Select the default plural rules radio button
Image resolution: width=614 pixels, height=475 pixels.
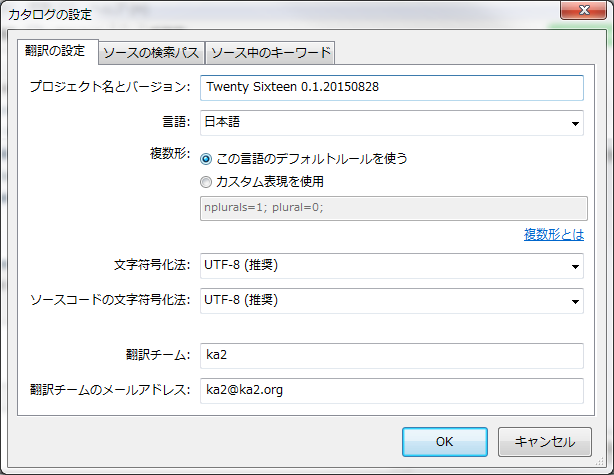pyautogui.click(x=206, y=158)
